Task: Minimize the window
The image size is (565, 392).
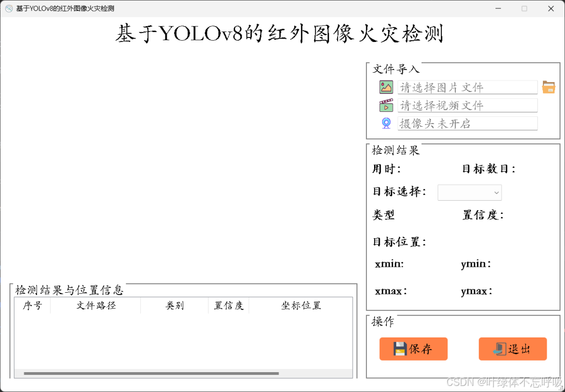Action: coord(498,9)
